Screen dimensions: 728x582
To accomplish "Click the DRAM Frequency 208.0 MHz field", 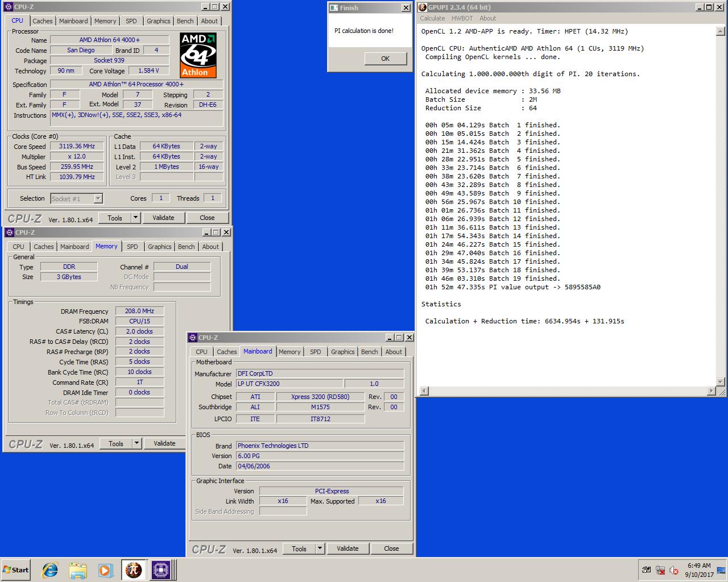I will tap(140, 311).
